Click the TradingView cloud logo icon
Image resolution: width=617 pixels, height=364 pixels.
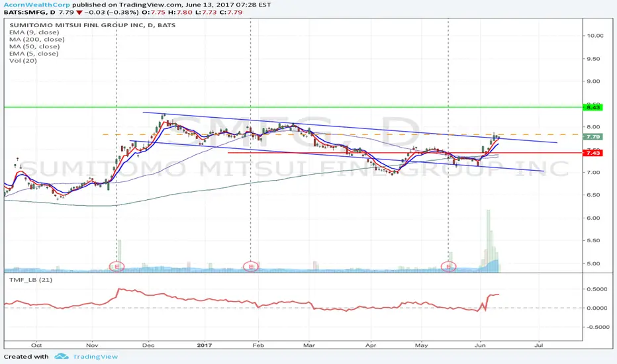[62, 357]
